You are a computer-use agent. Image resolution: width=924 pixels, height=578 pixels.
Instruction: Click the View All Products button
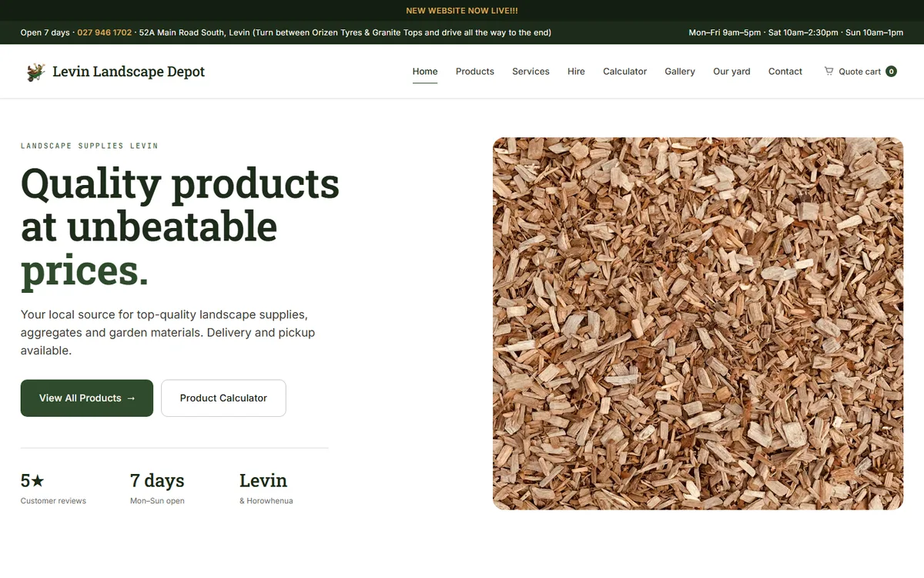pyautogui.click(x=87, y=398)
